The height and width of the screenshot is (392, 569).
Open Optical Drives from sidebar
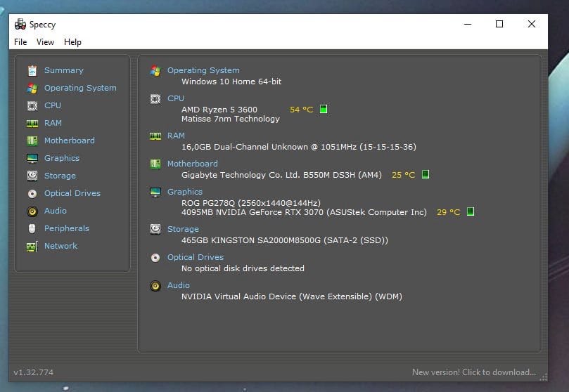72,193
